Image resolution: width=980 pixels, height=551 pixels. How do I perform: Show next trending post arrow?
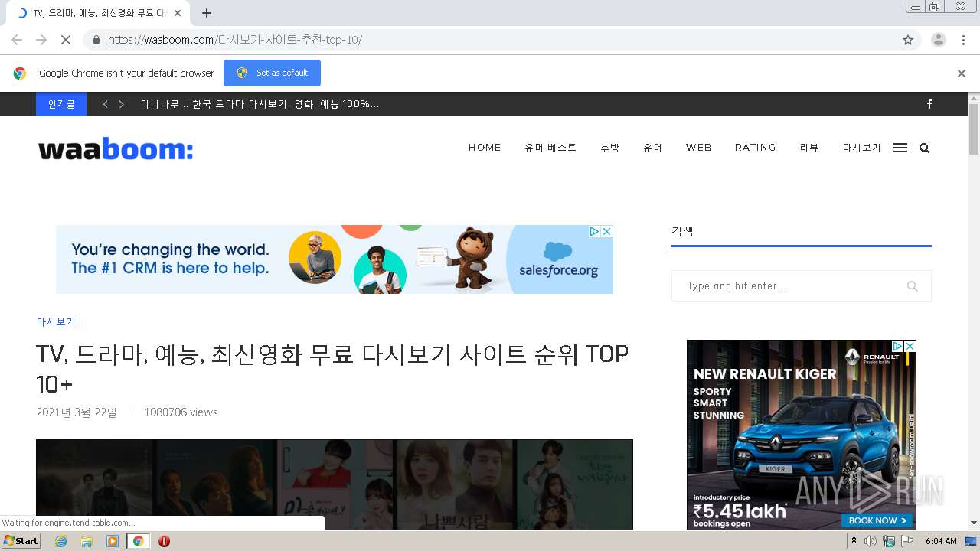tap(121, 104)
